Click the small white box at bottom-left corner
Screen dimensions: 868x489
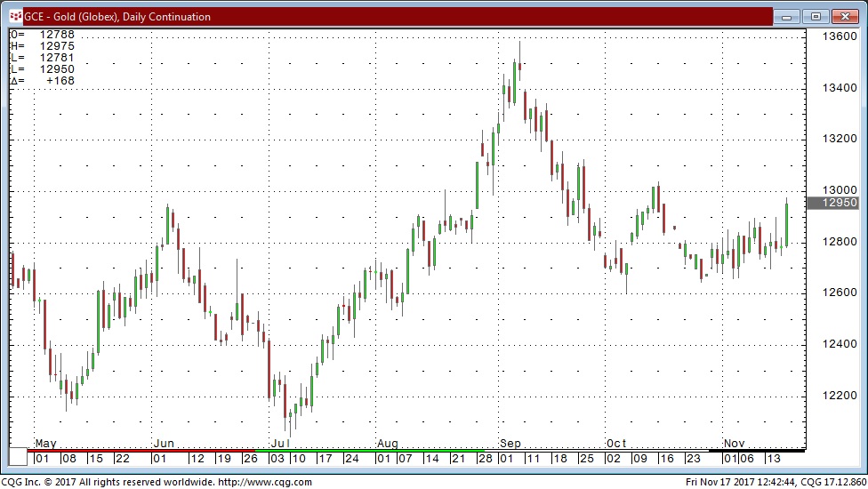(18, 458)
